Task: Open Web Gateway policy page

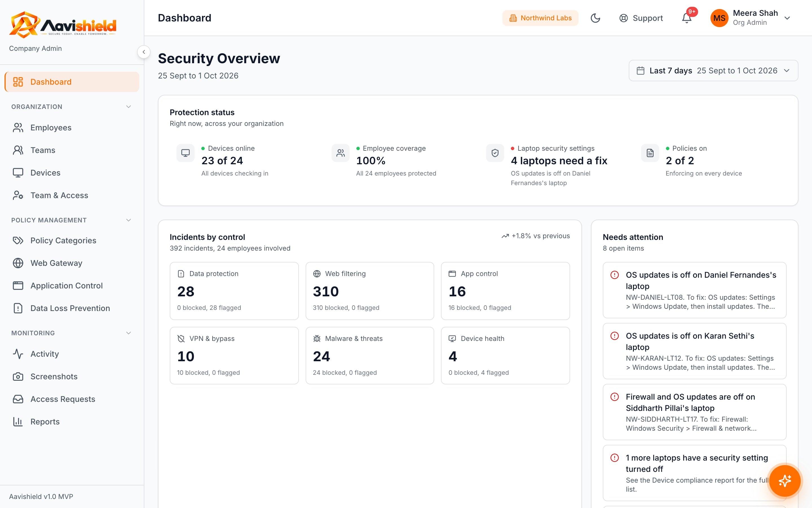Action: coord(72,263)
